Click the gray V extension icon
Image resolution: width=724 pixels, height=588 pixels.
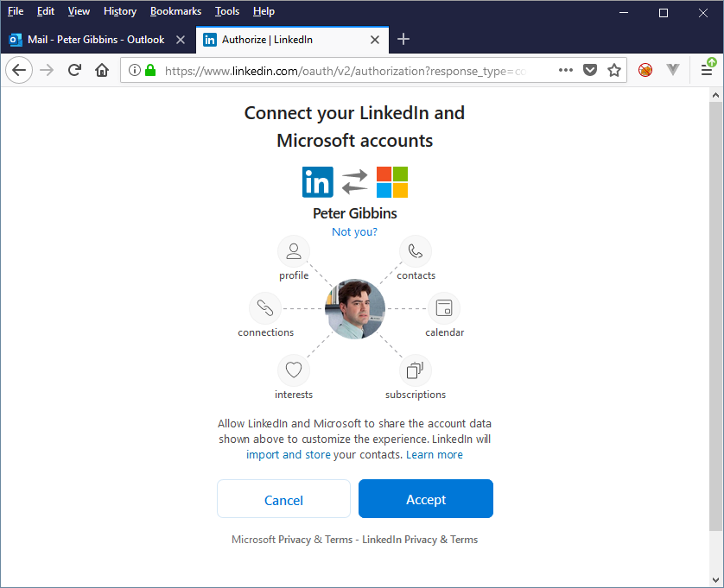click(x=673, y=70)
